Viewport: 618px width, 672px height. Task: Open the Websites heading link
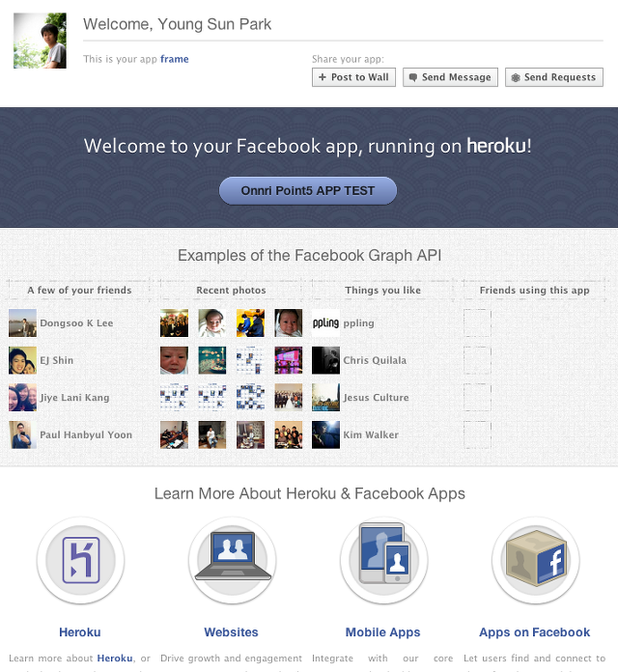232,632
